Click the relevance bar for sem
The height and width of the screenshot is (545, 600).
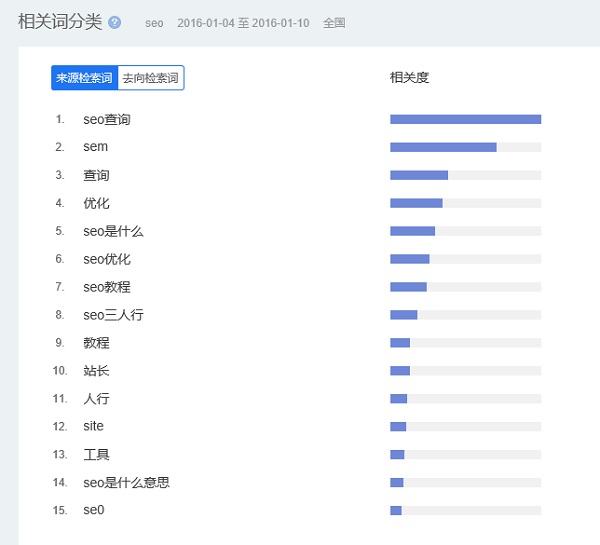(x=465, y=147)
